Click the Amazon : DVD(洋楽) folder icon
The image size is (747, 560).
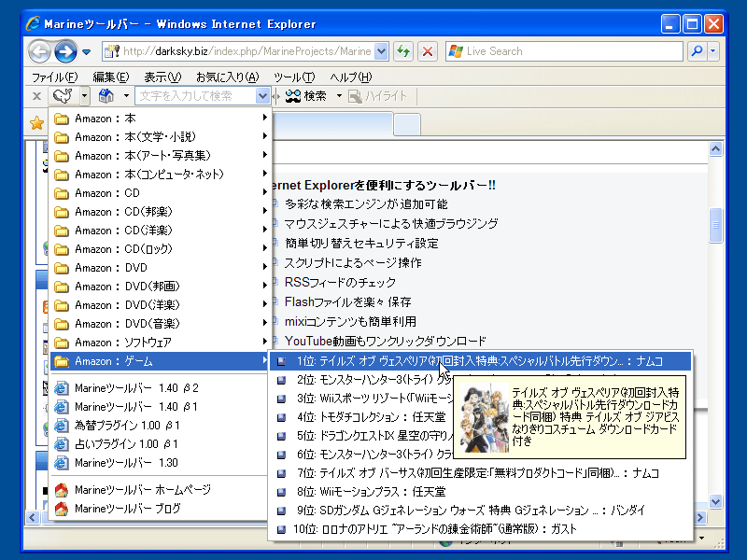62,305
